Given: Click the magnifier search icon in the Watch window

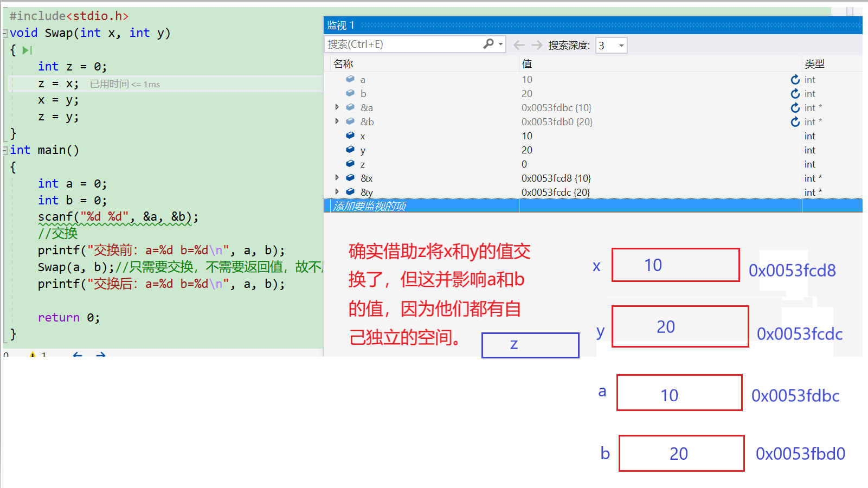Looking at the screenshot, I should click(x=488, y=44).
